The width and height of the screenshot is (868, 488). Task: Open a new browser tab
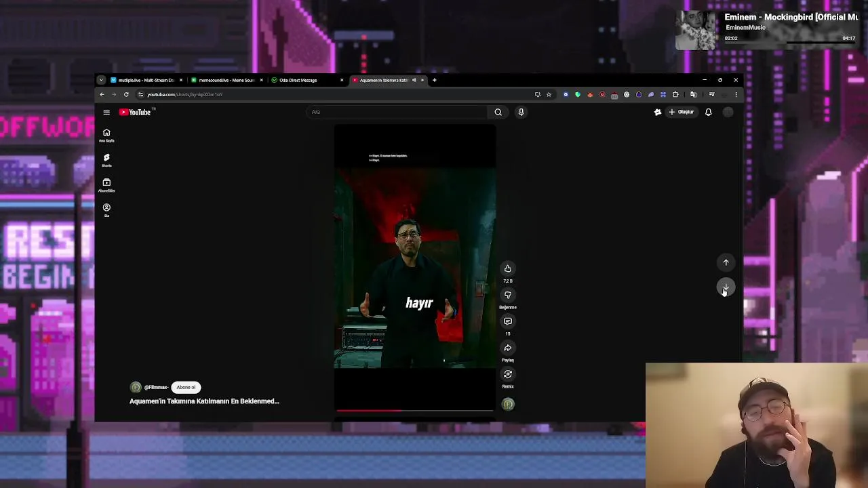click(434, 80)
